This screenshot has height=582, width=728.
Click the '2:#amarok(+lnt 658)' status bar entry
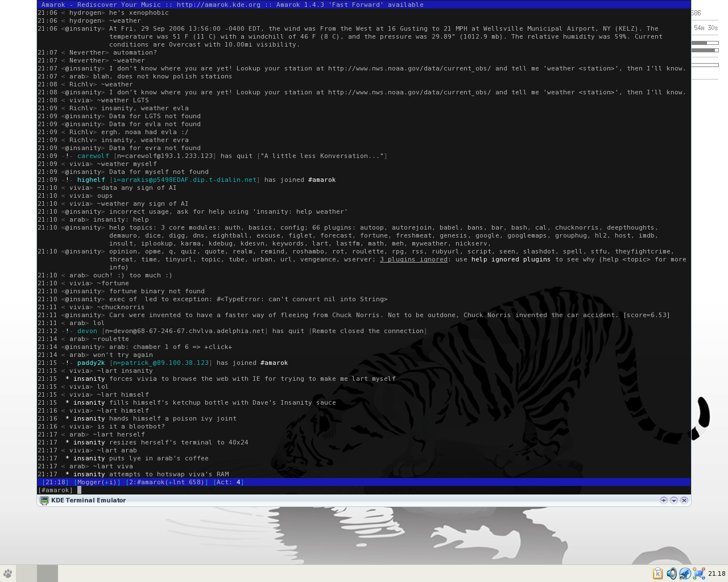[x=167, y=482]
